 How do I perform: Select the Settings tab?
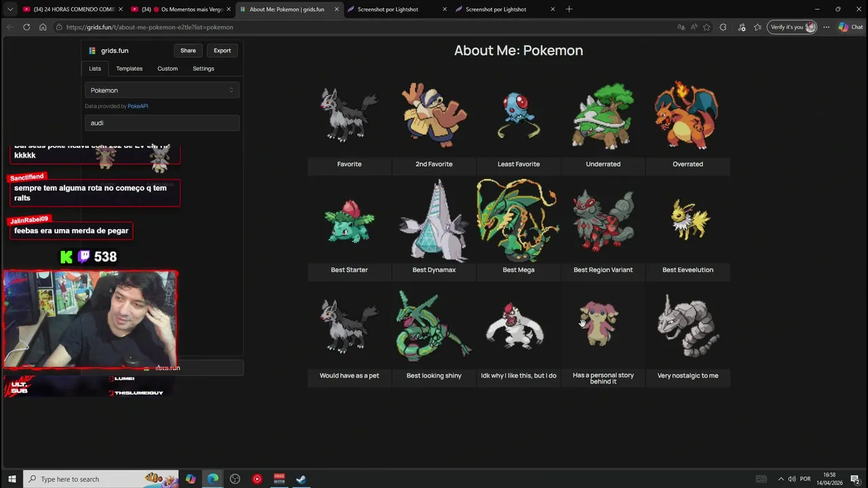point(203,68)
